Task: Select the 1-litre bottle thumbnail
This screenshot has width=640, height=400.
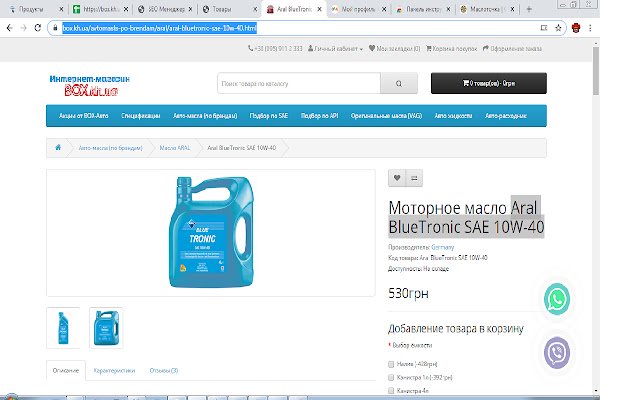Action: (x=63, y=328)
